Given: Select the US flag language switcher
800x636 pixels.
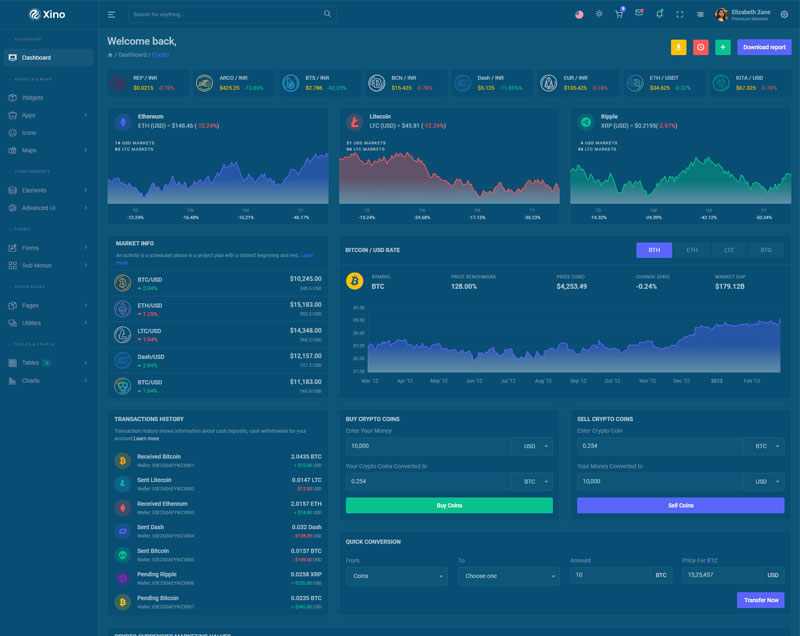Looking at the screenshot, I should point(579,15).
